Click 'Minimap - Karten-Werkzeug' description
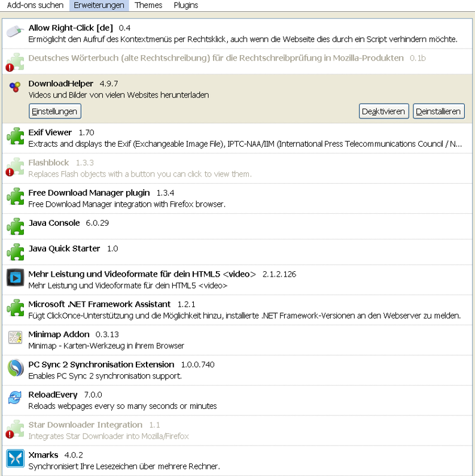475x476 pixels. [106, 345]
